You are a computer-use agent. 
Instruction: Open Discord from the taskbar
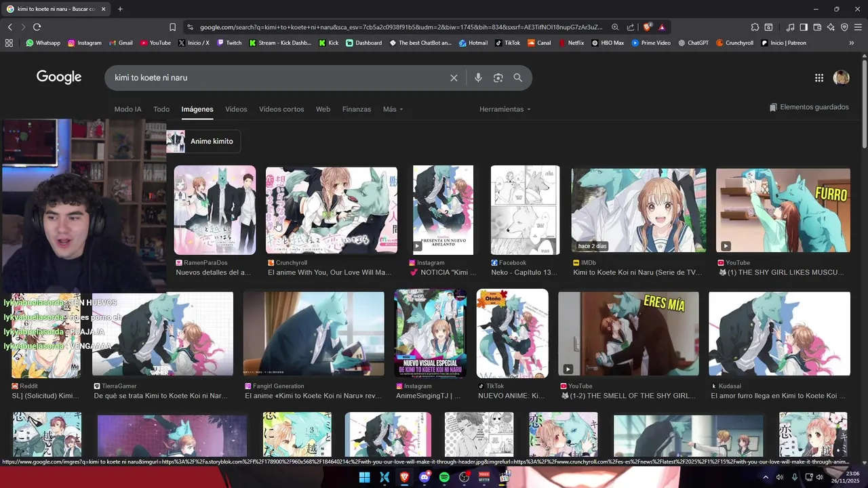[425, 477]
